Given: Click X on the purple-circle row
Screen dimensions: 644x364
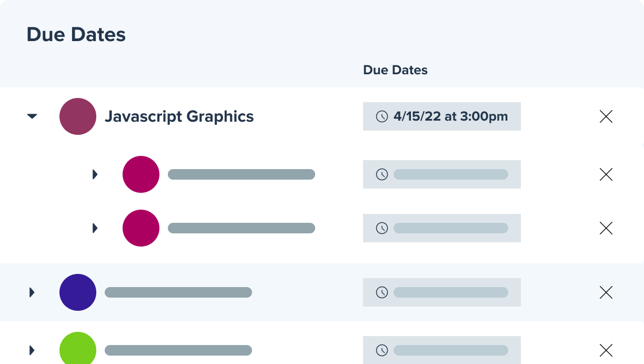Looking at the screenshot, I should point(606,292).
